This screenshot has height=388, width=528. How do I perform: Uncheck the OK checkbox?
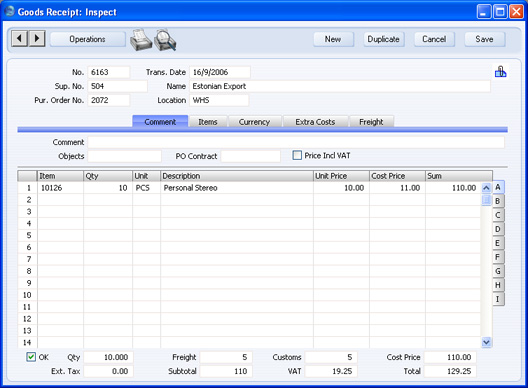tap(31, 357)
